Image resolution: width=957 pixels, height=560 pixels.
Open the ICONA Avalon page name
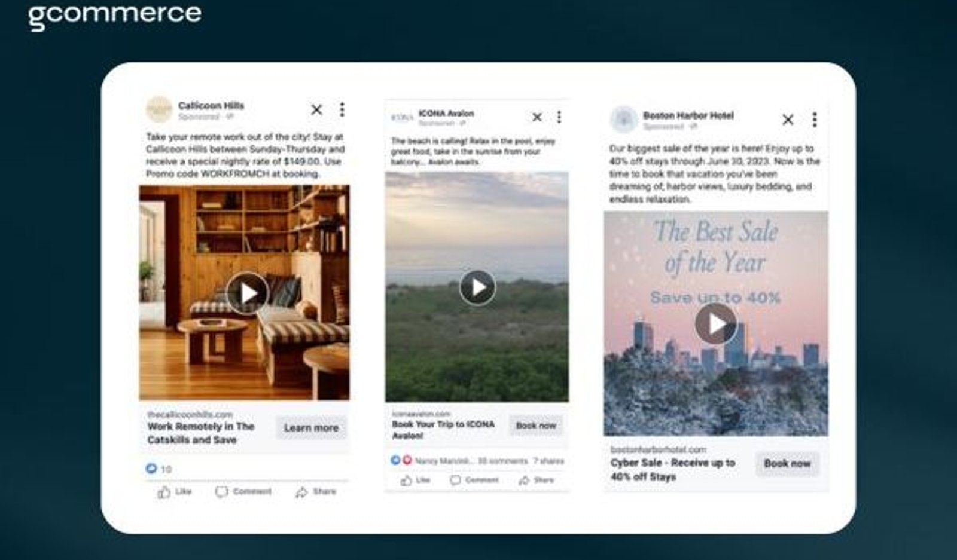tap(446, 113)
